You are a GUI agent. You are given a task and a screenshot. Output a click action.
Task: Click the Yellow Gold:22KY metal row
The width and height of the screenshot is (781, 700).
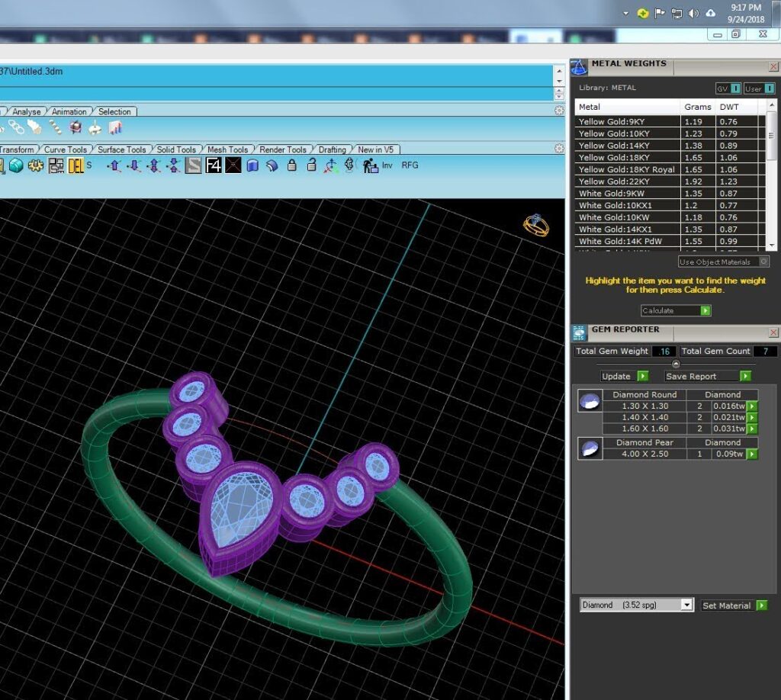(x=670, y=181)
